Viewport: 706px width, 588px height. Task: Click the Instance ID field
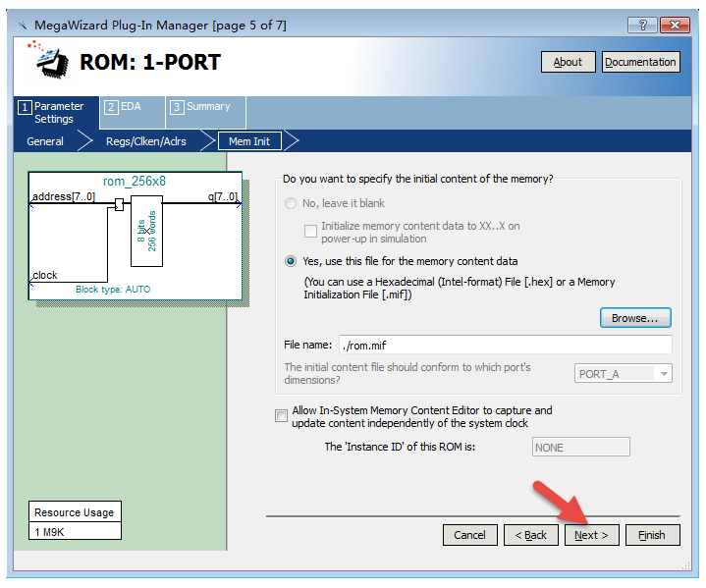(581, 447)
